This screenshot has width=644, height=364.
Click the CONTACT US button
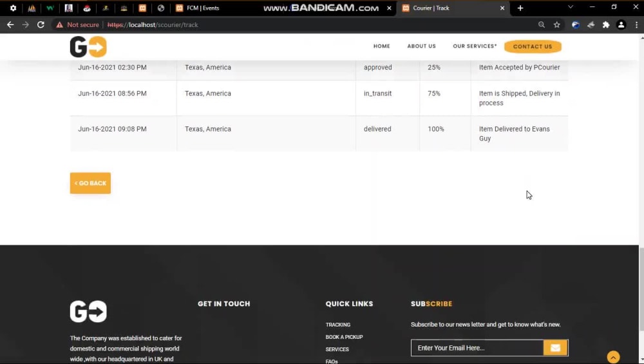533,46
